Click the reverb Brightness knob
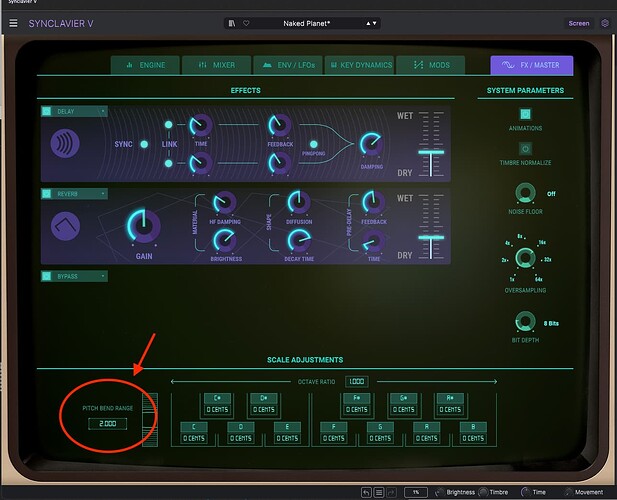Screen dimensions: 617x500 (225, 240)
